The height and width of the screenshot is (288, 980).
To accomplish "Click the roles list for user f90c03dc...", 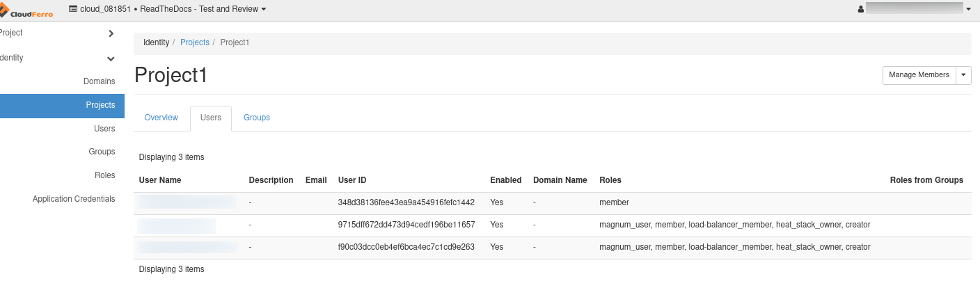I will click(735, 247).
